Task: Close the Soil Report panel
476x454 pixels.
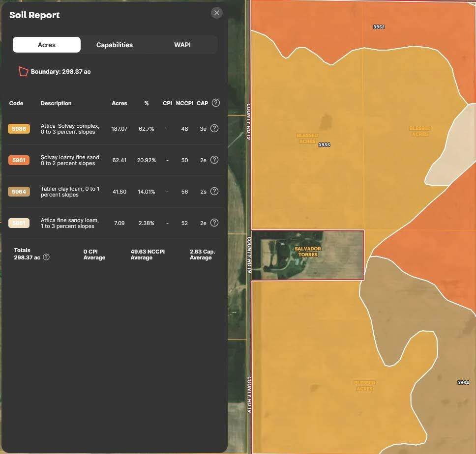Action: click(x=216, y=13)
